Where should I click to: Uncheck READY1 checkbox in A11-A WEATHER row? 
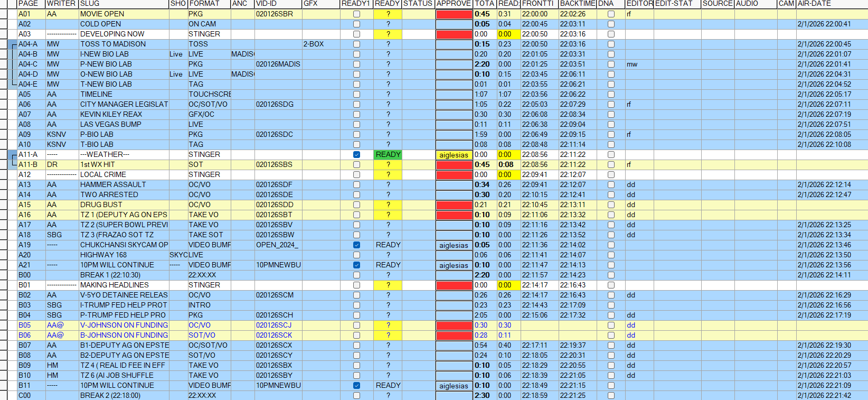[356, 155]
